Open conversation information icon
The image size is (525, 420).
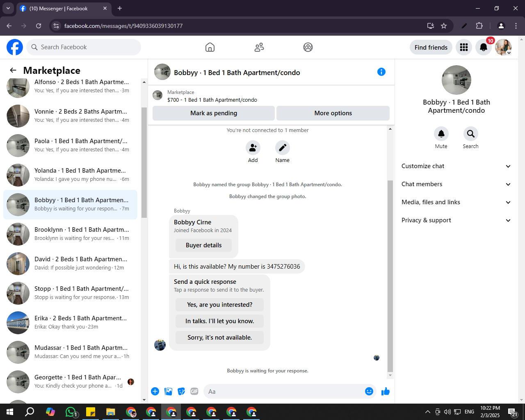pyautogui.click(x=381, y=72)
